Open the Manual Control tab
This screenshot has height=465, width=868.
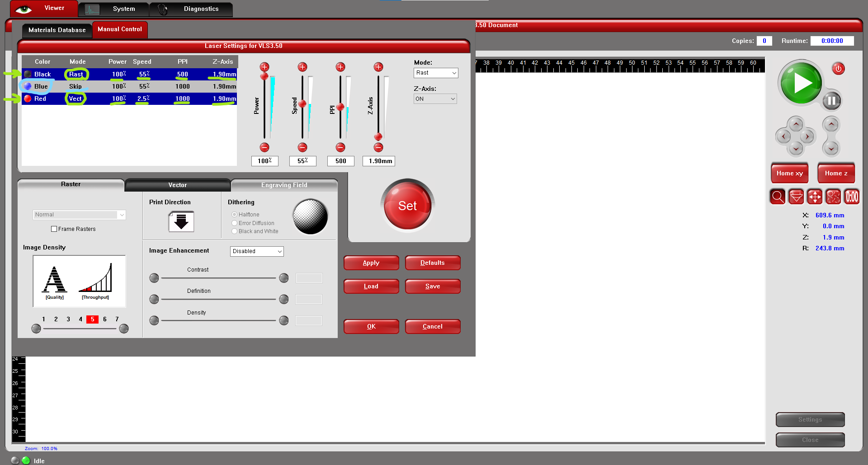[x=120, y=29]
